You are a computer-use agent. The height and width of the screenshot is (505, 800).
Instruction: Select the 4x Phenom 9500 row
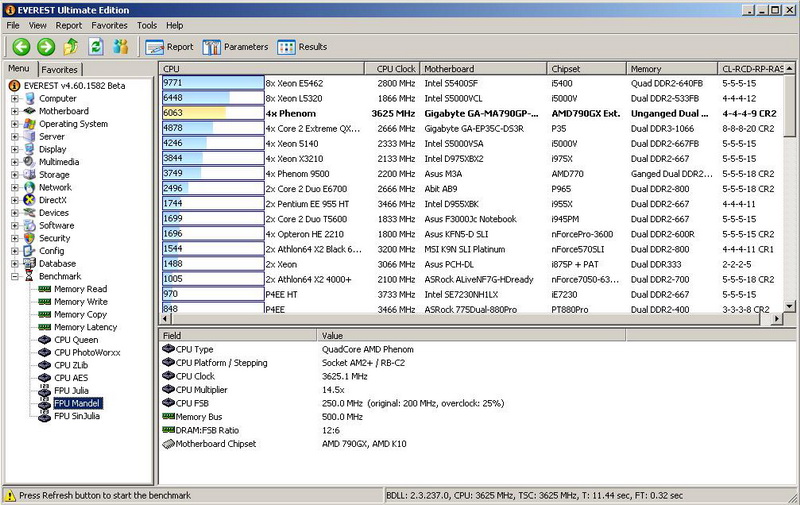472,173
